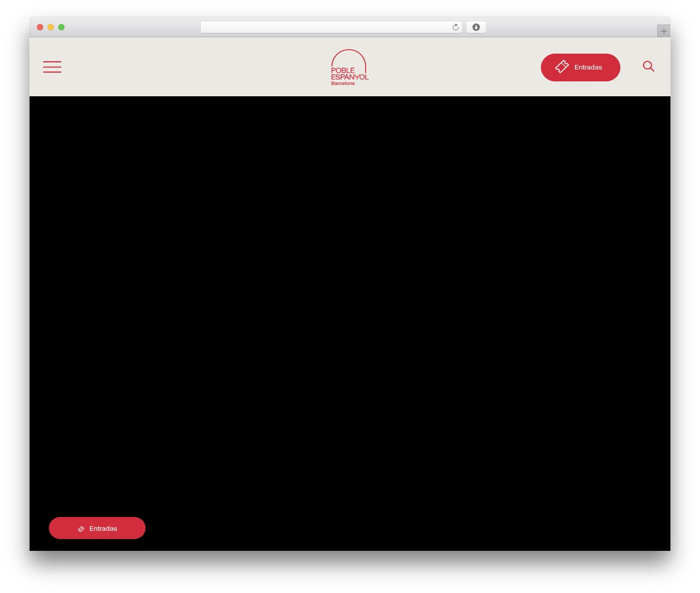Add a new browser tab
The width and height of the screenshot is (700, 593).
663,31
